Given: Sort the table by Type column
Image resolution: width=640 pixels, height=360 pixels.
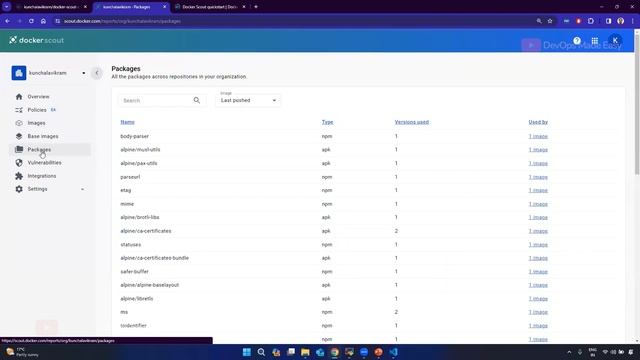Looking at the screenshot, I should tap(327, 122).
